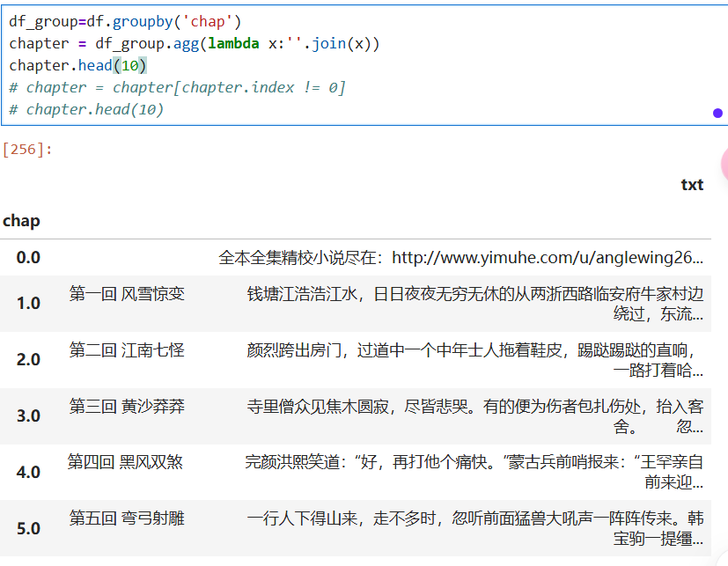Image resolution: width=728 pixels, height=566 pixels.
Task: Select index value 3.0
Action: tap(28, 416)
